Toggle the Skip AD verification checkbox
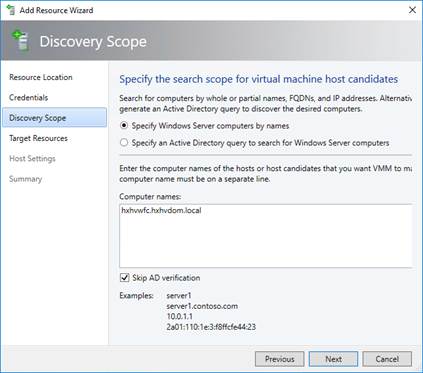Image resolution: width=423 pixels, height=373 pixels. coord(125,278)
